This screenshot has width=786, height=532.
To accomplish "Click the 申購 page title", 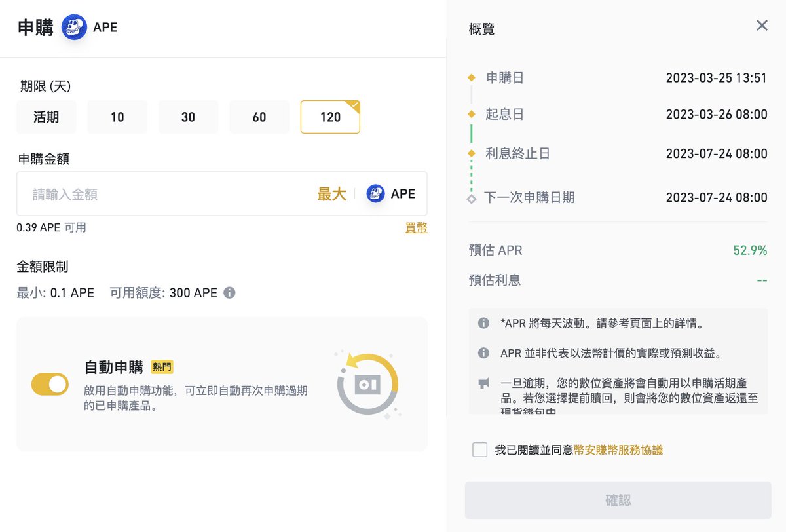I will click(x=35, y=28).
